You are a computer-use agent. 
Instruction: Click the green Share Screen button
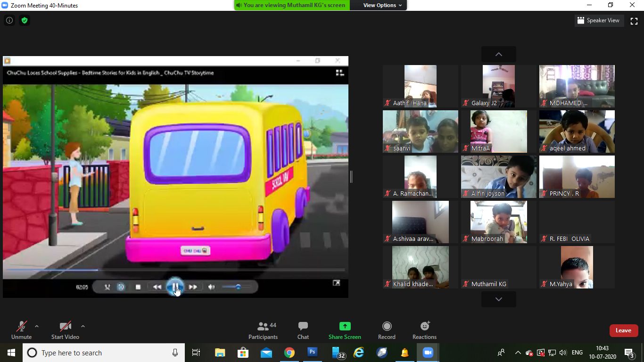[345, 330]
